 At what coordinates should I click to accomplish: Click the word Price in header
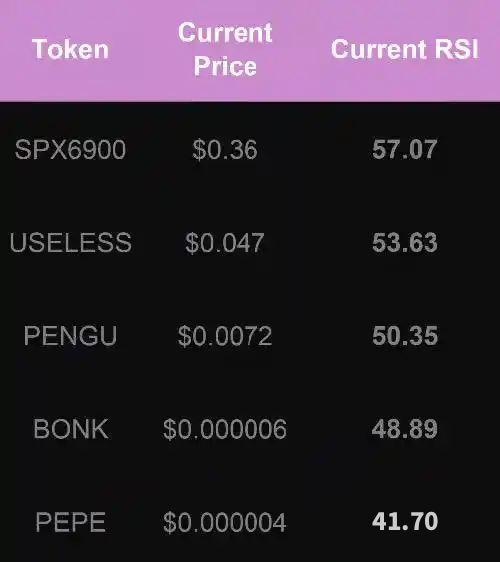pyautogui.click(x=225, y=66)
